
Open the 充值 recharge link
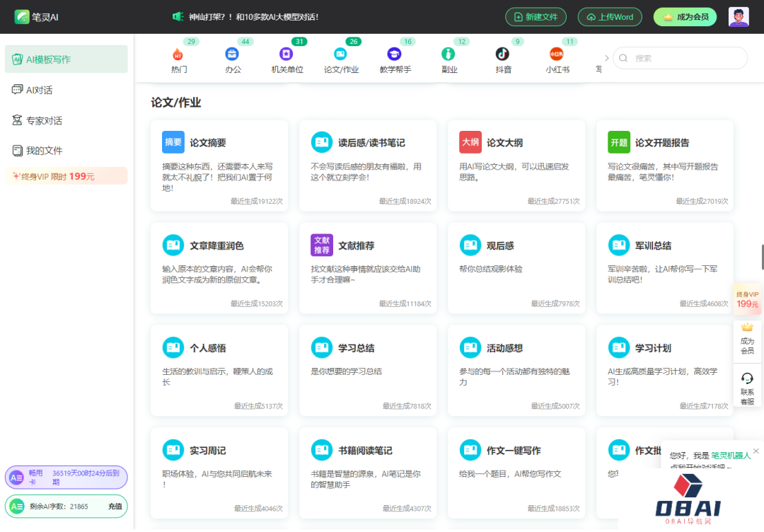tap(115, 507)
